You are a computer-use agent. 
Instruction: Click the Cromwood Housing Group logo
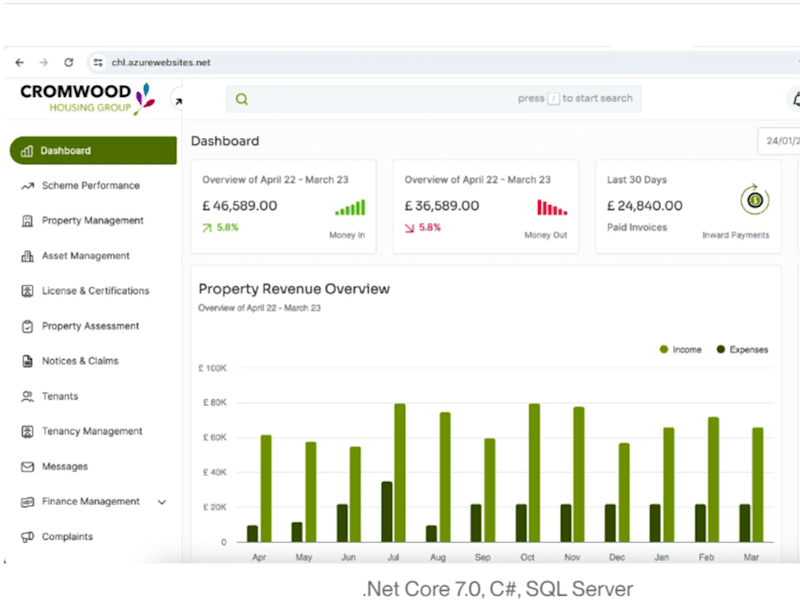(87, 98)
